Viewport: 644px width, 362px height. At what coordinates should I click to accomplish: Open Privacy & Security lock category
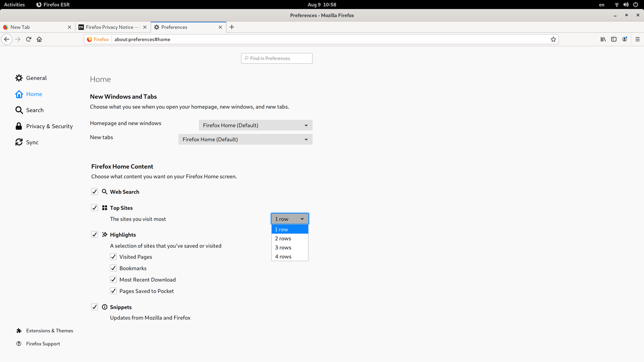click(x=44, y=126)
